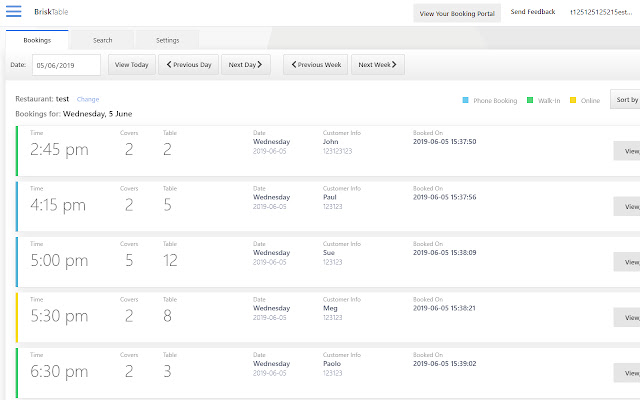Screen dimensions: 640x400
Task: View the 6:30 pm Paolo booking
Action: pyautogui.click(x=627, y=373)
